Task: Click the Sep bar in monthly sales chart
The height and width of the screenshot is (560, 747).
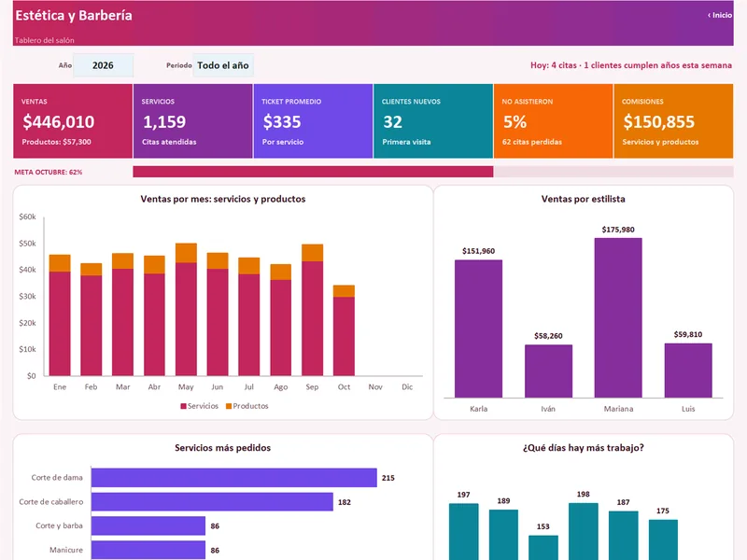Action: [x=312, y=310]
